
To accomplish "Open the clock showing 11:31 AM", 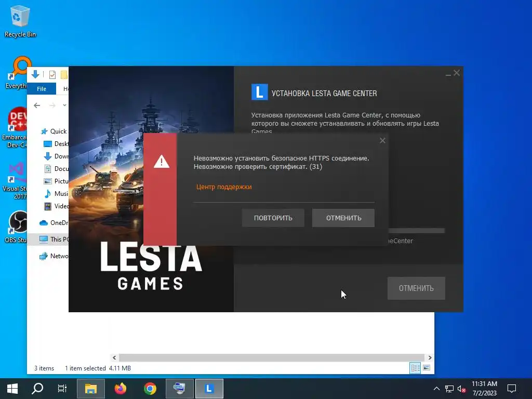I will tap(485, 389).
